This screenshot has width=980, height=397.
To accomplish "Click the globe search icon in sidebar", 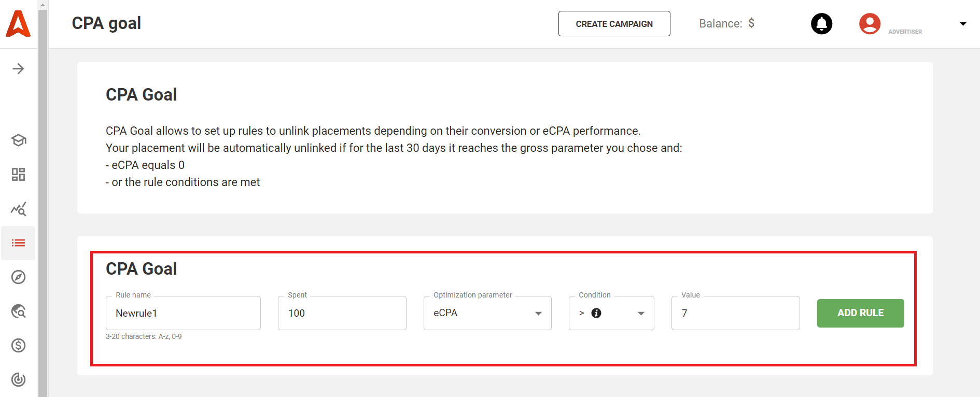I will click(x=18, y=311).
